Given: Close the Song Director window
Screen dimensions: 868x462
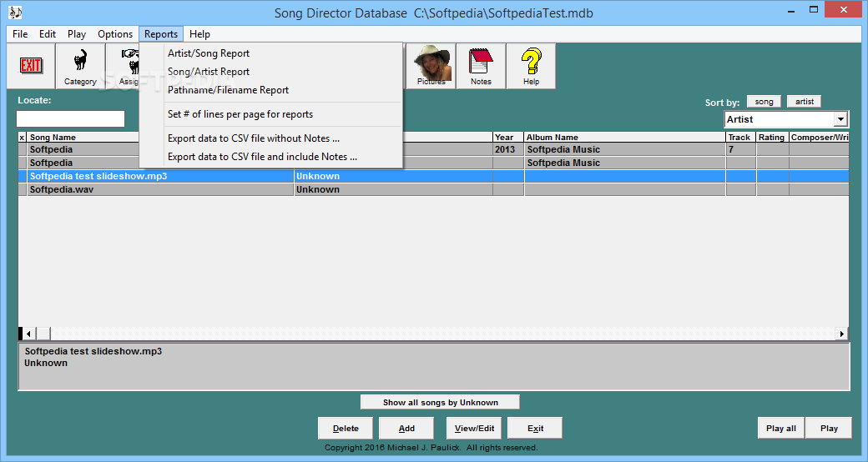Looking at the screenshot, I should 844,9.
